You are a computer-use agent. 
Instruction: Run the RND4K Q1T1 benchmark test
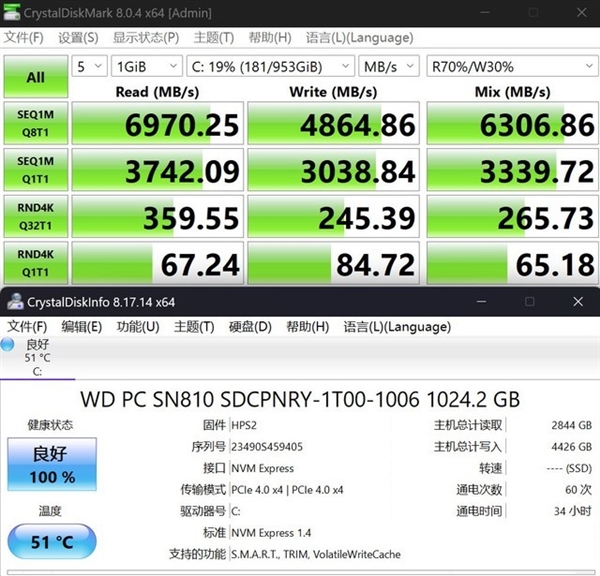(x=35, y=261)
